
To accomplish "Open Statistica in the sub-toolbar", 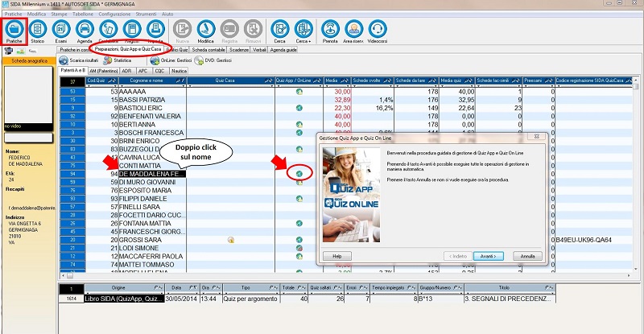I will coord(118,60).
